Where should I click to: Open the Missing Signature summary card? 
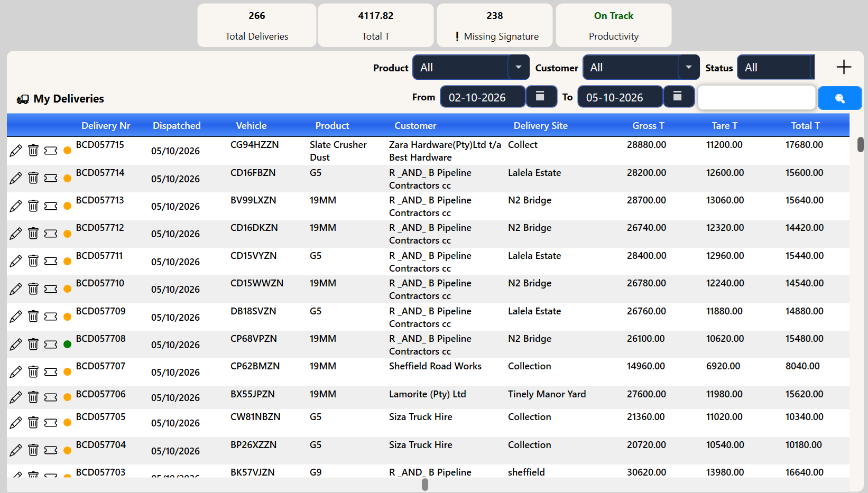495,25
